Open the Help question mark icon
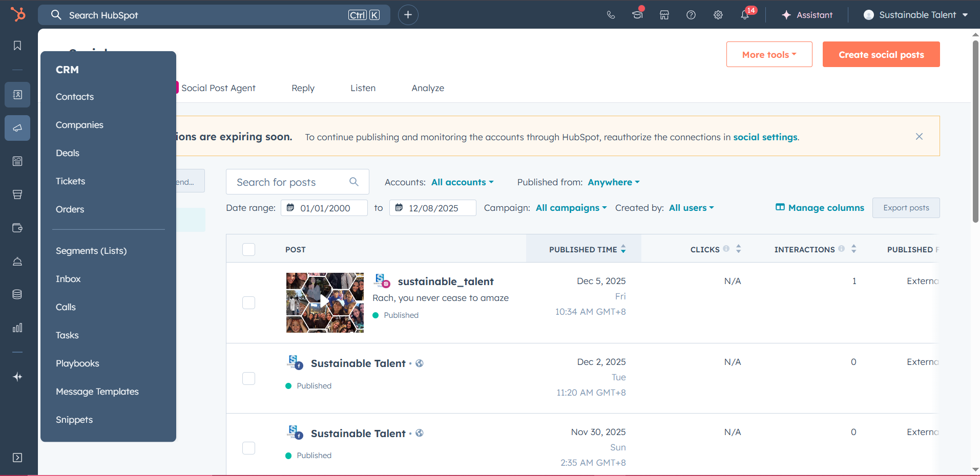Viewport: 980px width, 476px height. [x=691, y=15]
